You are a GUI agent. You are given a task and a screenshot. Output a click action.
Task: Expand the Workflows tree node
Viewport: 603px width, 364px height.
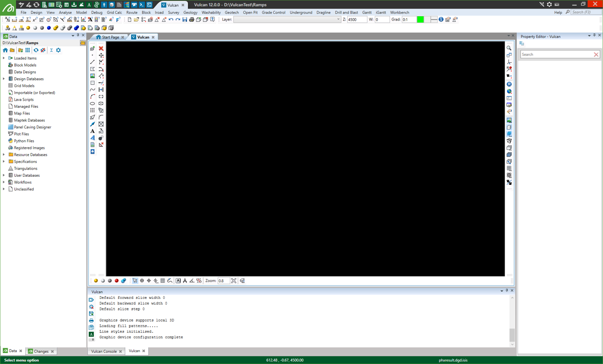pyautogui.click(x=4, y=182)
